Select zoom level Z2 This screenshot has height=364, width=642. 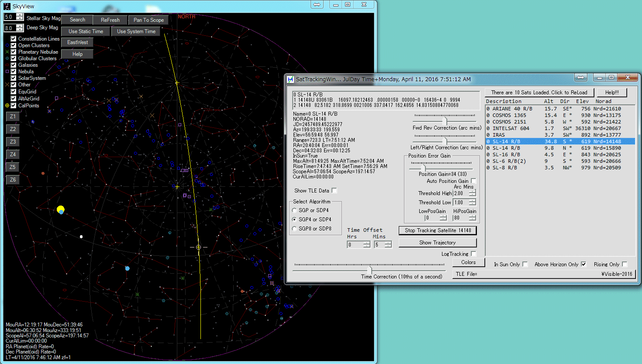point(13,129)
